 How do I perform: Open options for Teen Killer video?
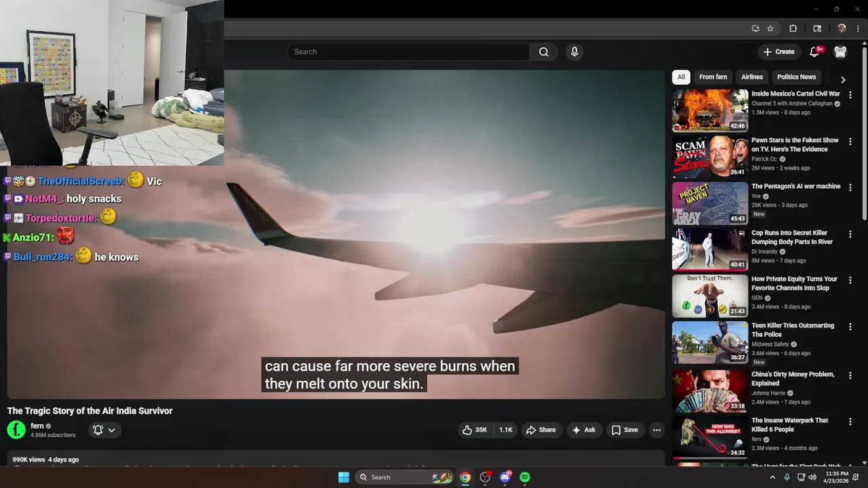point(850,327)
